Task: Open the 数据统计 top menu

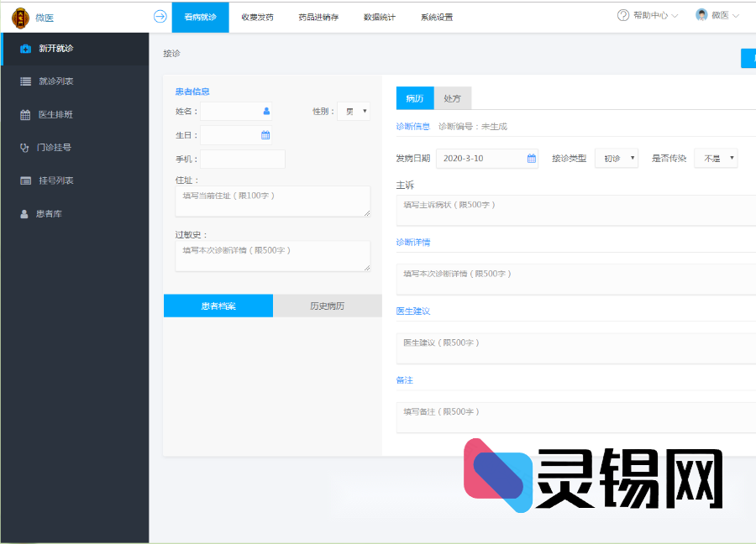Action: coord(380,17)
